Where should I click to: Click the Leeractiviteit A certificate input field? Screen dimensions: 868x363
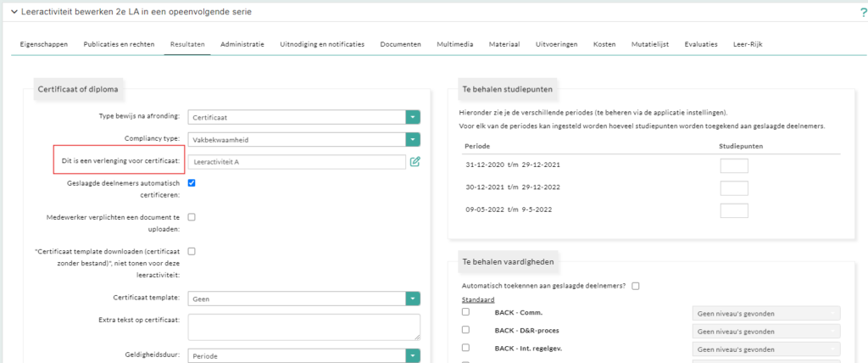pyautogui.click(x=297, y=161)
